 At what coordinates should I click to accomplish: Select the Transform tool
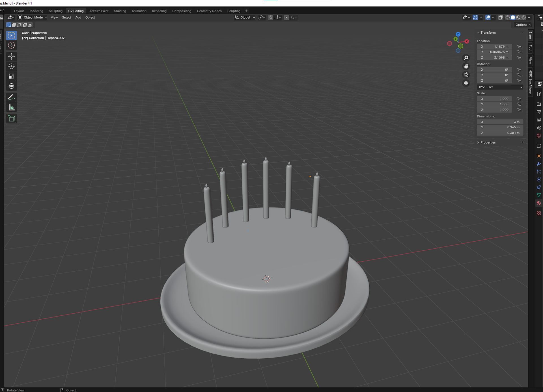(x=11, y=86)
